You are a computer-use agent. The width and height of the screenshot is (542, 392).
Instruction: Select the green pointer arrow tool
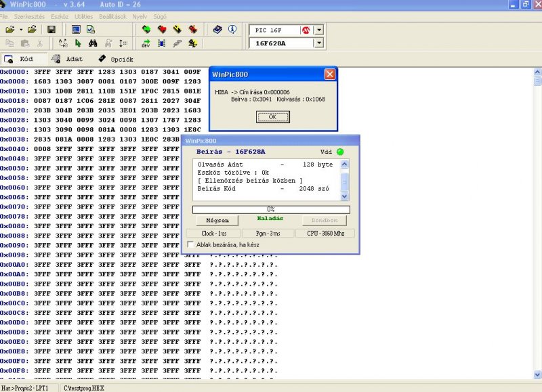(x=78, y=43)
